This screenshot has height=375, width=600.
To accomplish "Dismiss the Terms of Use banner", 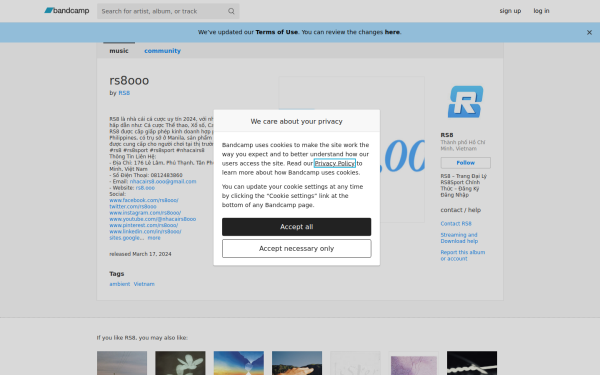I will click(589, 33).
